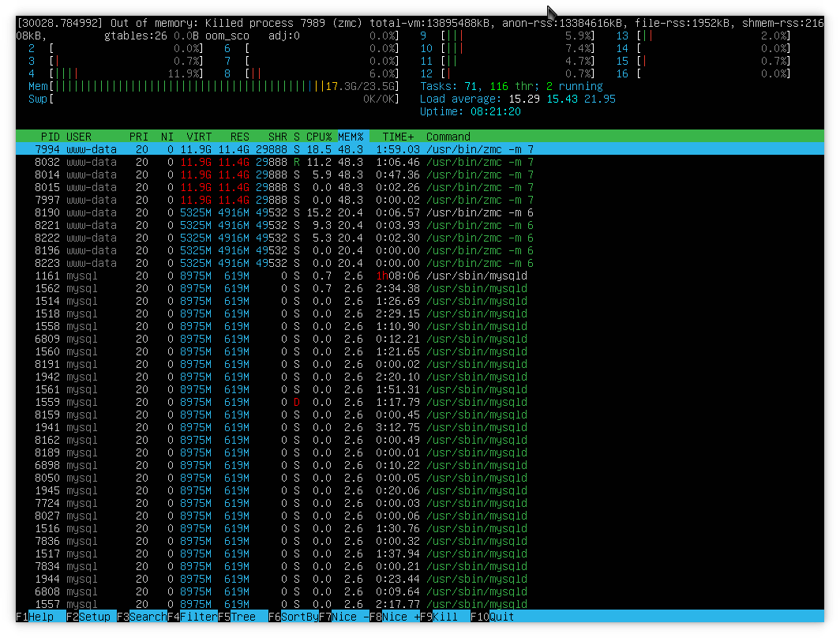Select mysqld process PID 1941
Screen dimensions: 840x638
tap(420, 427)
